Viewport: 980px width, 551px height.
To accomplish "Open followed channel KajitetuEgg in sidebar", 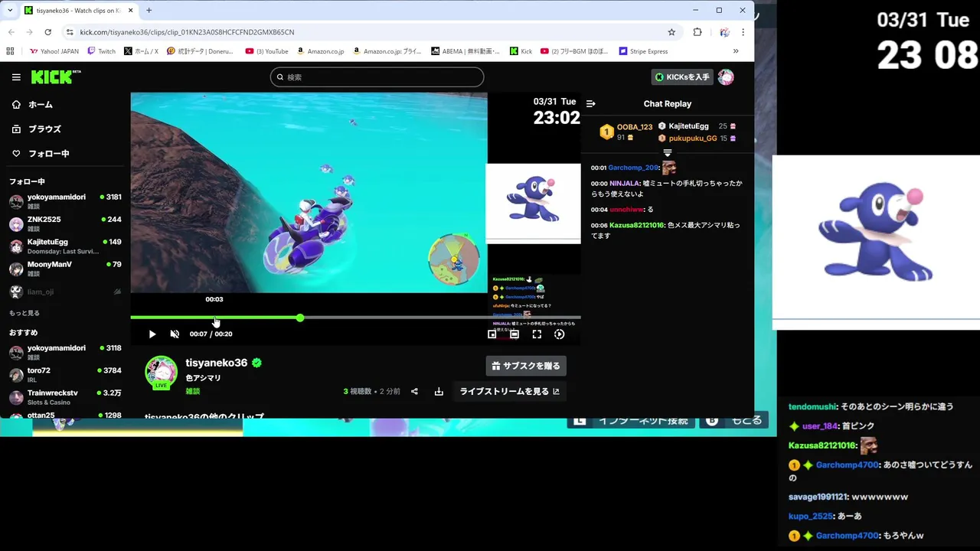I will tap(65, 246).
